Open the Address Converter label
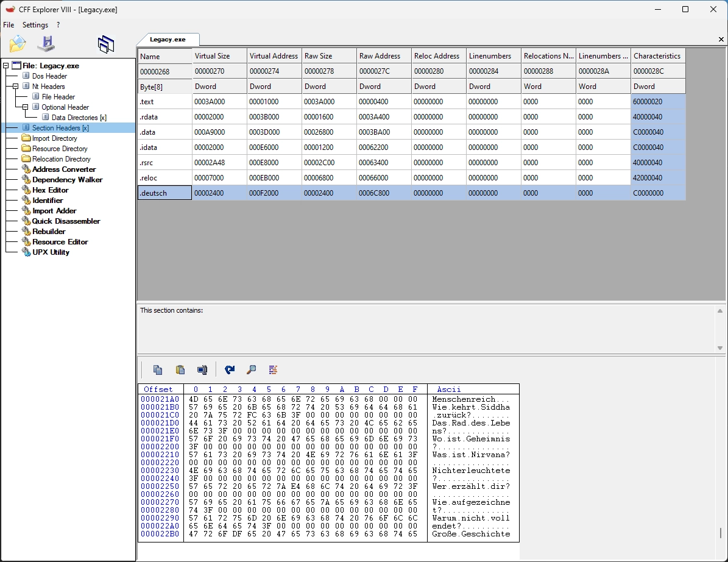Viewport: 728px width, 562px height. coord(64,169)
